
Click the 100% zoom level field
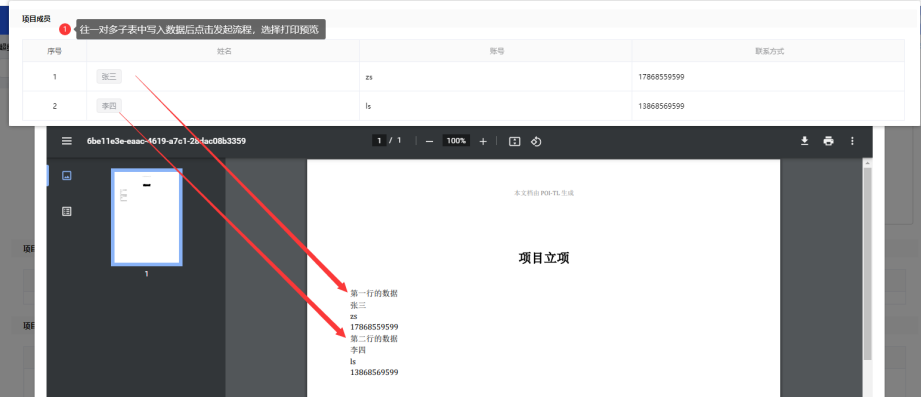click(x=456, y=141)
